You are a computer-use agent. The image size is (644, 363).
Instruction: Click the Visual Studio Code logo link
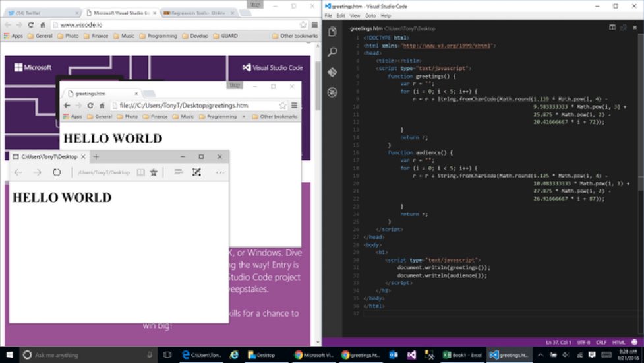[272, 68]
